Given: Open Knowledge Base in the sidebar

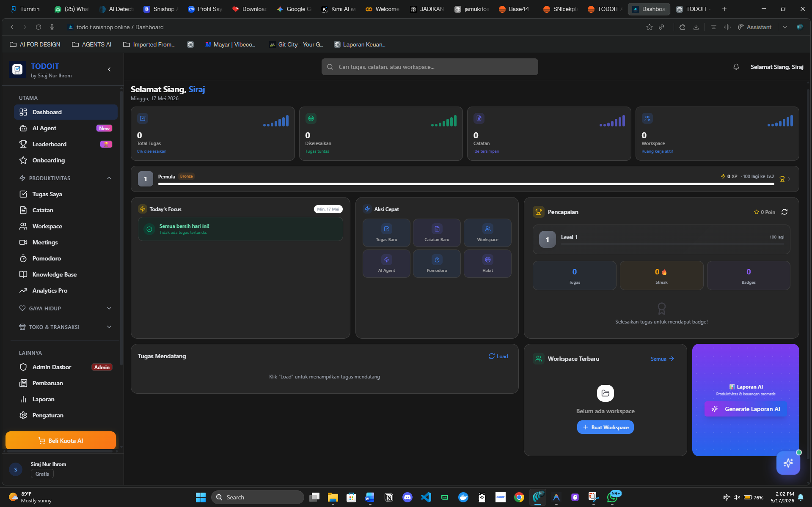Looking at the screenshot, I should pos(66,274).
